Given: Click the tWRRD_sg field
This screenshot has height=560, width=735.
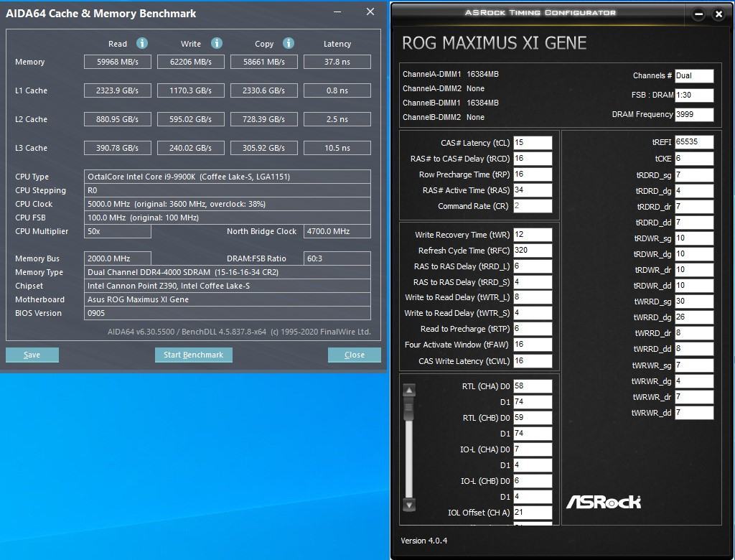Looking at the screenshot, I should point(694,302).
